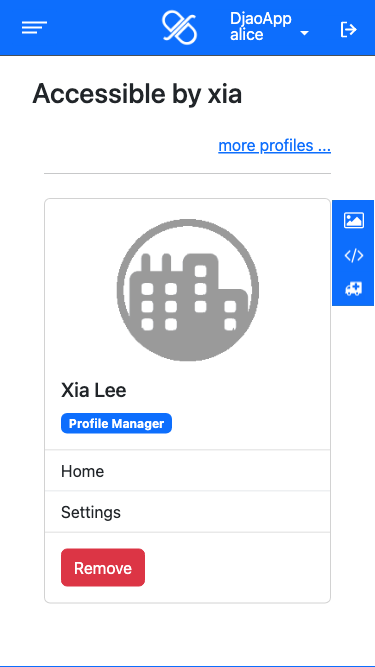Screen dimensions: 375x667
Task: Open the image gallery tool icon
Action: tap(354, 220)
